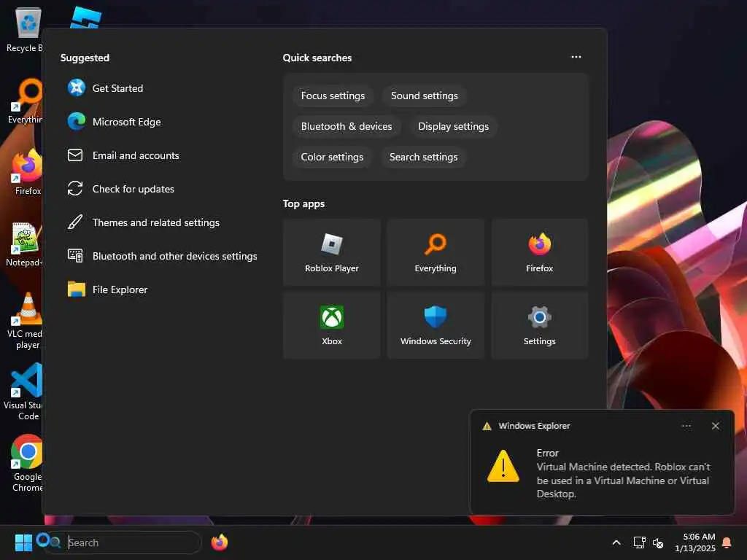Open File Explorer from Suggested list
Screen dimensions: 747x560
pyautogui.click(x=108, y=289)
